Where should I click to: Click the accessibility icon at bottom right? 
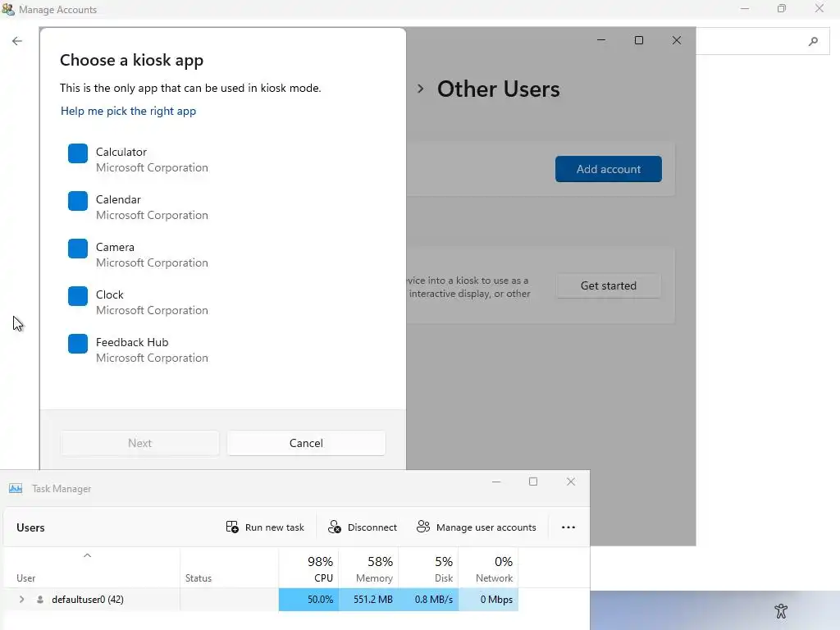pos(781,610)
